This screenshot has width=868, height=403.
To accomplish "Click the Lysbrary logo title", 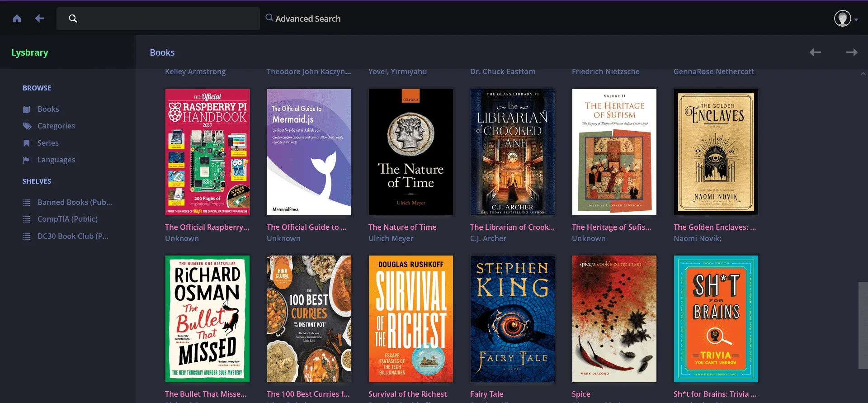I will (30, 52).
